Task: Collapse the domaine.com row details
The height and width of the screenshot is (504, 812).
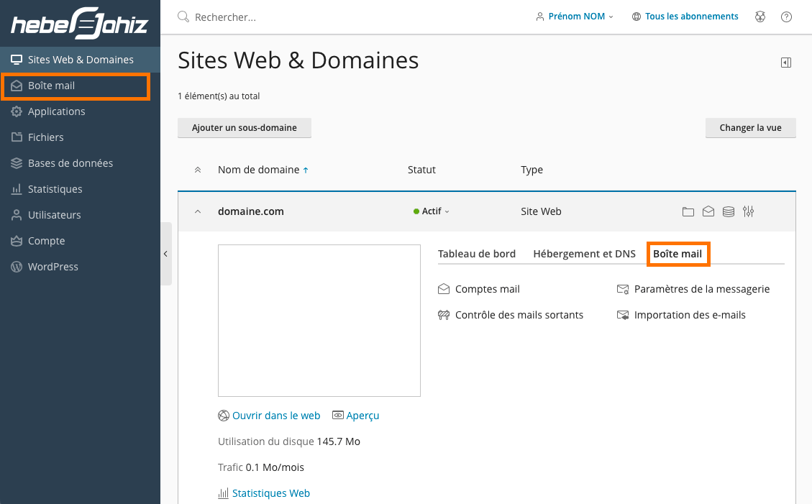Action: (x=197, y=211)
